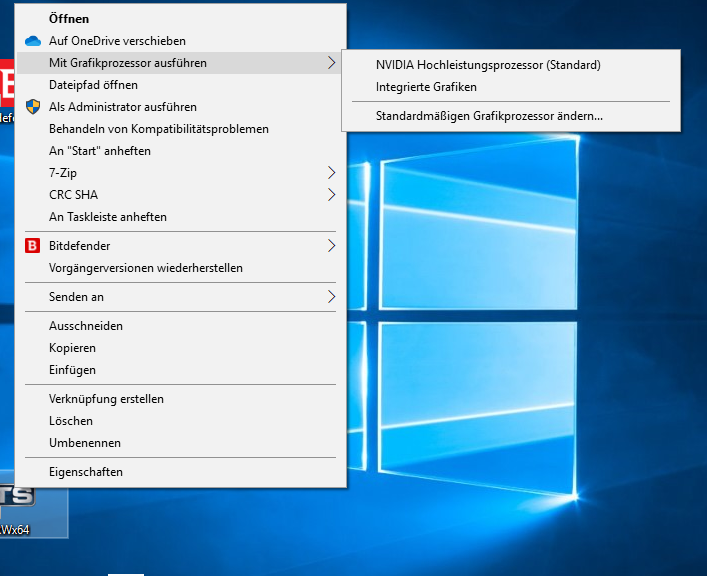The height and width of the screenshot is (576, 707).
Task: Choose An "Start" anheften
Action: (x=99, y=151)
